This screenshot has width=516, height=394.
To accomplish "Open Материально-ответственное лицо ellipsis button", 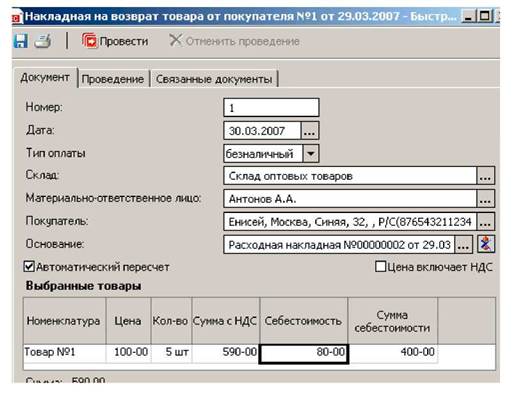I will click(486, 199).
